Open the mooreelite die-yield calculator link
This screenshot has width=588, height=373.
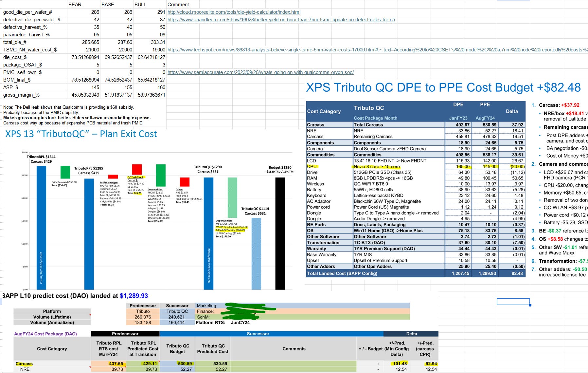coord(234,12)
